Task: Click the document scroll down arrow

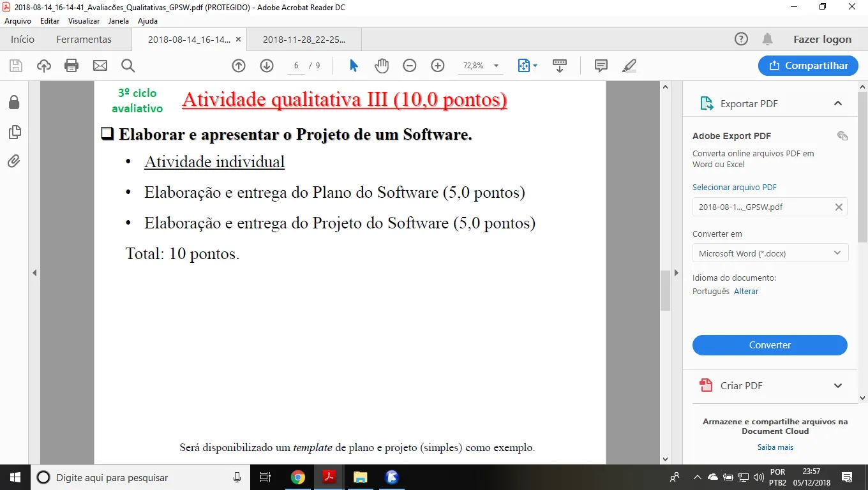Action: tap(665, 459)
